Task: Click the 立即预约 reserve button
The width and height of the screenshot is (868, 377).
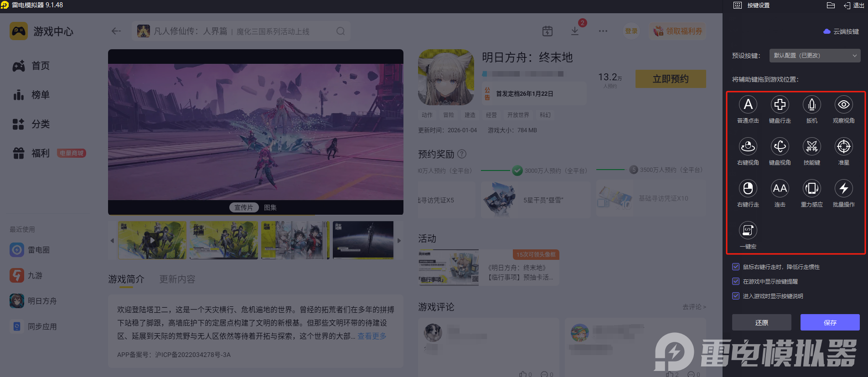Action: (x=671, y=79)
